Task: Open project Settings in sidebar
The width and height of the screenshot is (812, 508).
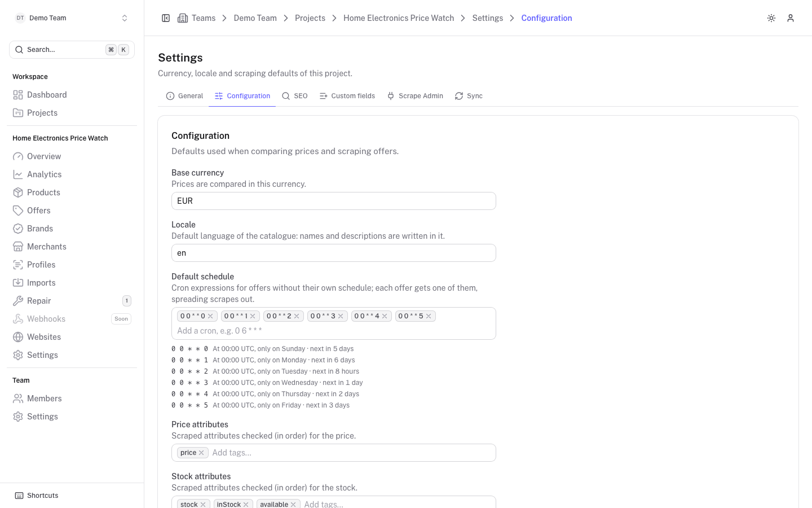Action: [x=72, y=355]
